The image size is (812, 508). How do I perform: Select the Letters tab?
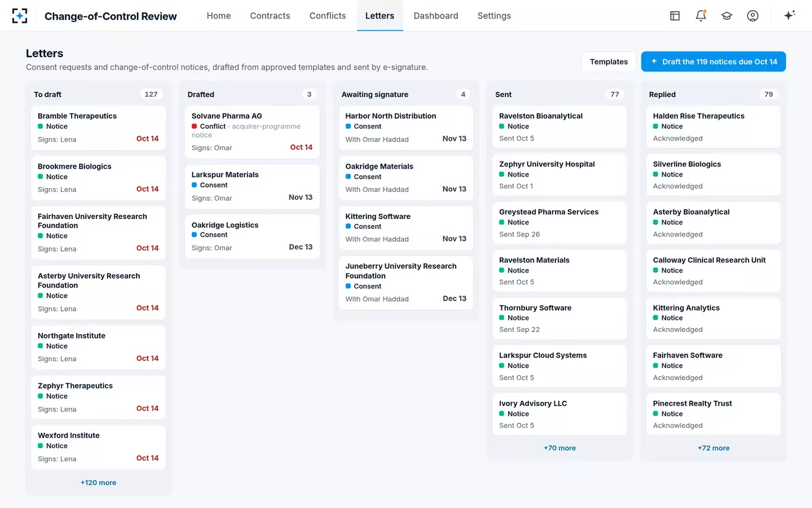point(379,16)
